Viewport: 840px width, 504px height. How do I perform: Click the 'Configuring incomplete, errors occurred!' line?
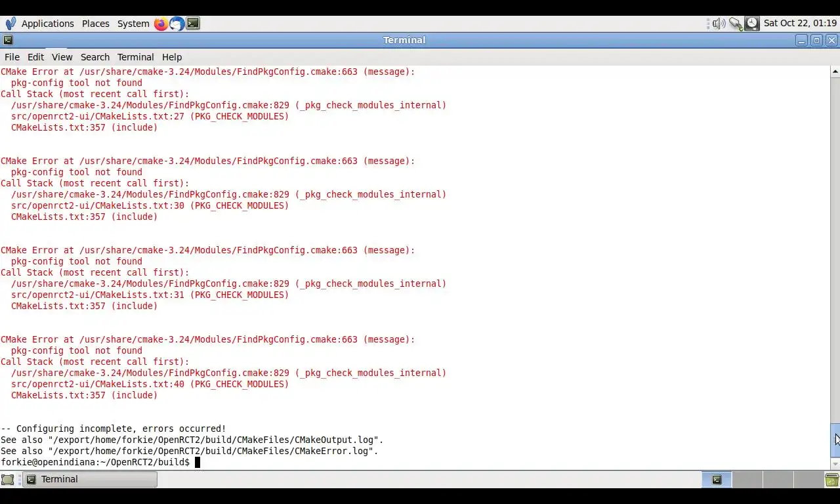click(x=114, y=429)
